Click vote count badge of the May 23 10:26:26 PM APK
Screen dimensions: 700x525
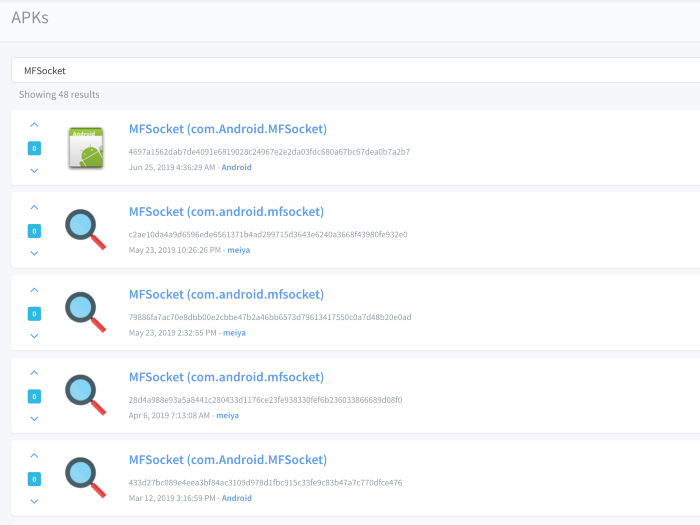coord(34,231)
